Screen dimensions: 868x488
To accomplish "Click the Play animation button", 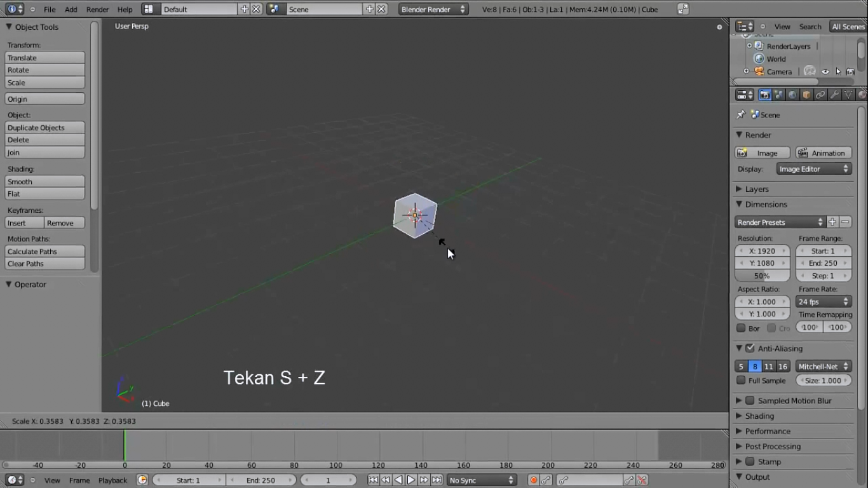I will click(410, 480).
